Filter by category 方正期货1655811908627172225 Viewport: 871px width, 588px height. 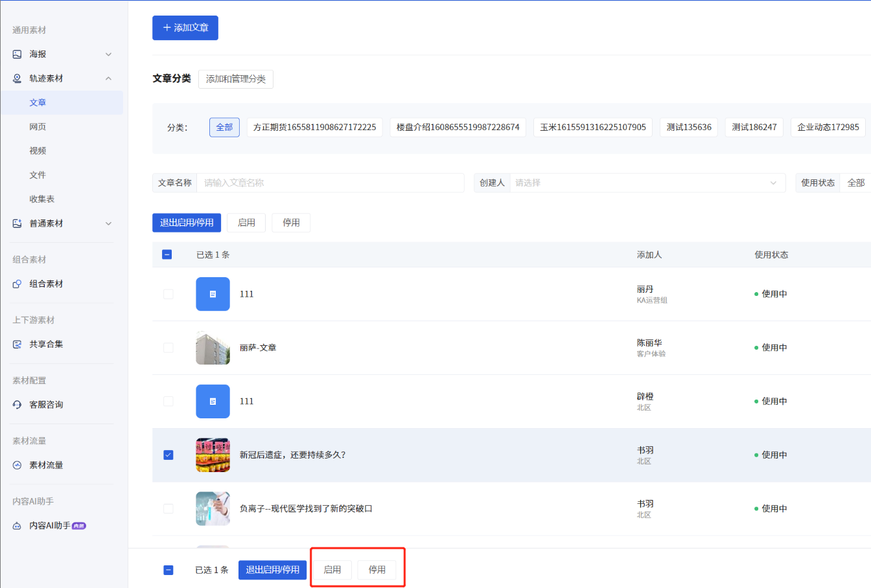coord(315,127)
